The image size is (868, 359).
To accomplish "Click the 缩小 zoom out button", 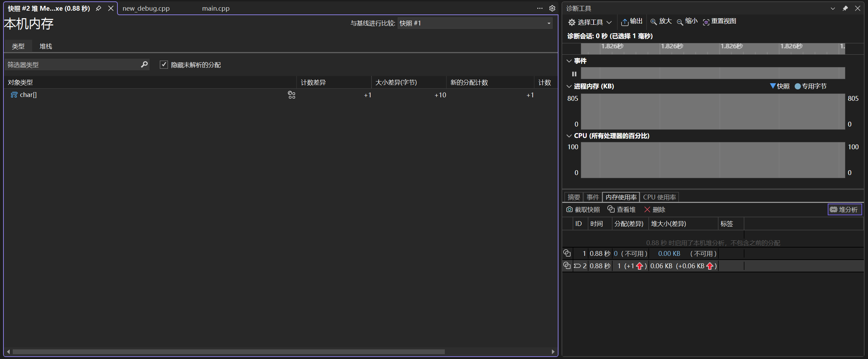I will click(687, 21).
